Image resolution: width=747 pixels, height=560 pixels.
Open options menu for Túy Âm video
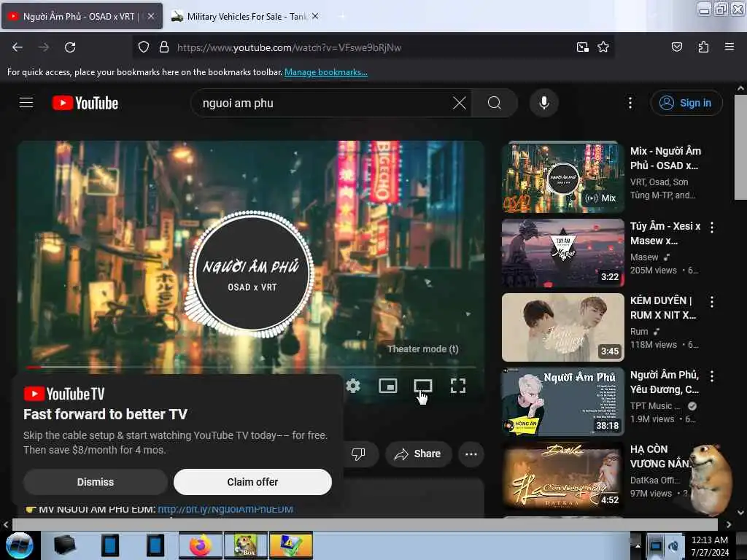click(712, 227)
